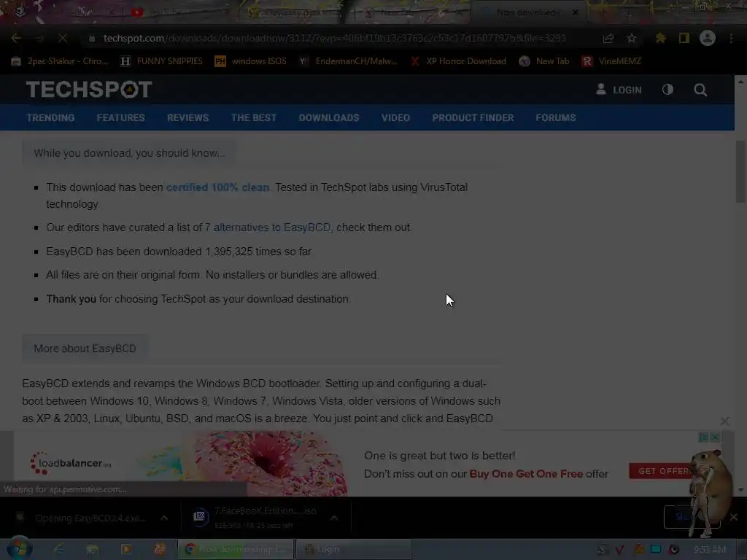The width and height of the screenshot is (747, 560).
Task: Open the EndermanCH/Malw... bookmark
Action: click(348, 61)
